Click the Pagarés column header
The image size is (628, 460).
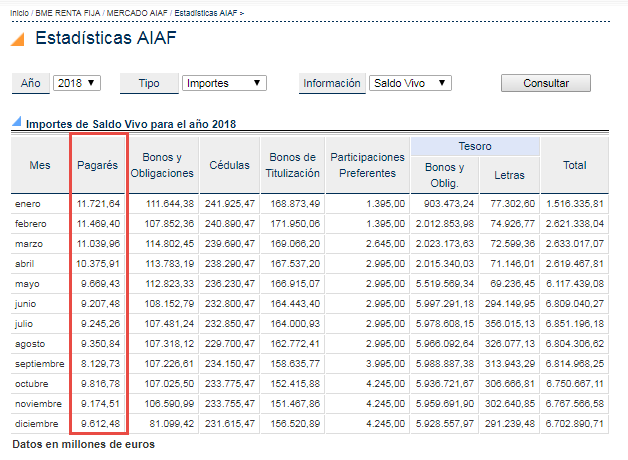click(97, 165)
